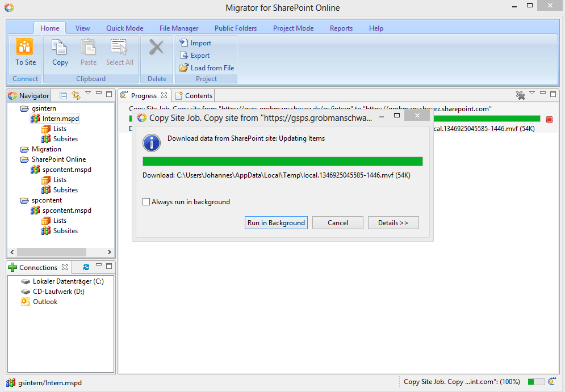Viewport: 565px width, 392px height.
Task: Click Run in Background button
Action: click(276, 223)
